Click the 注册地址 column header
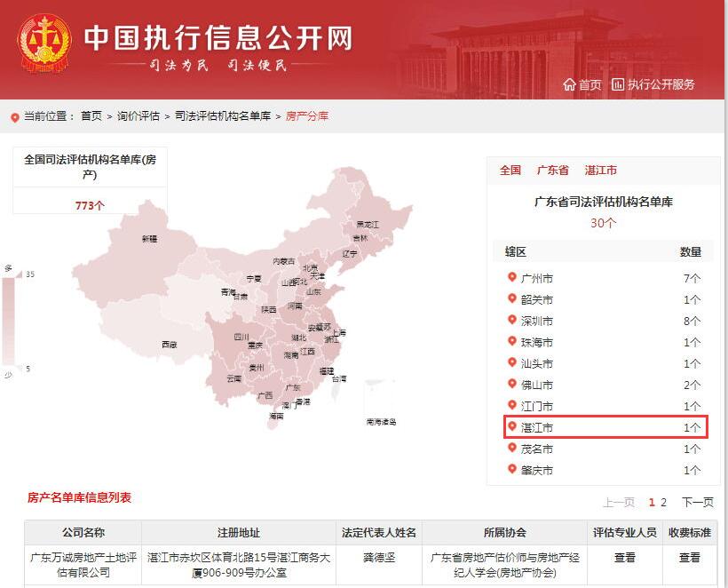This screenshot has width=728, height=588. coord(239,533)
